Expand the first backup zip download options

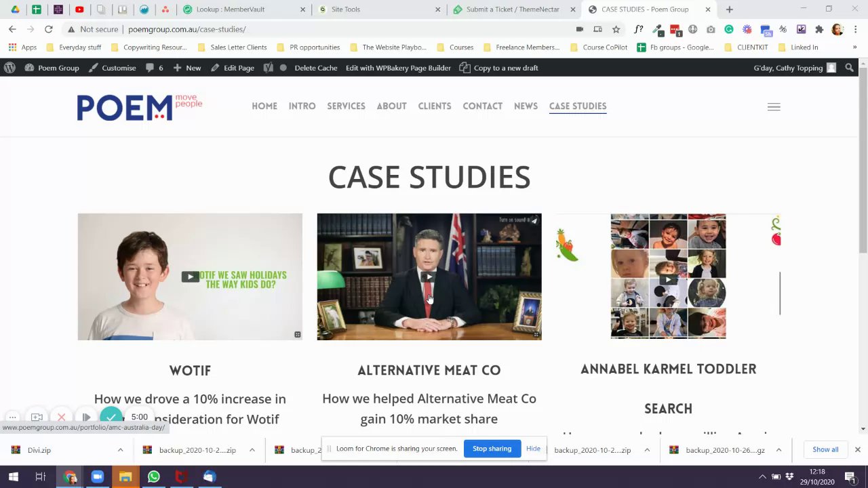(252, 450)
